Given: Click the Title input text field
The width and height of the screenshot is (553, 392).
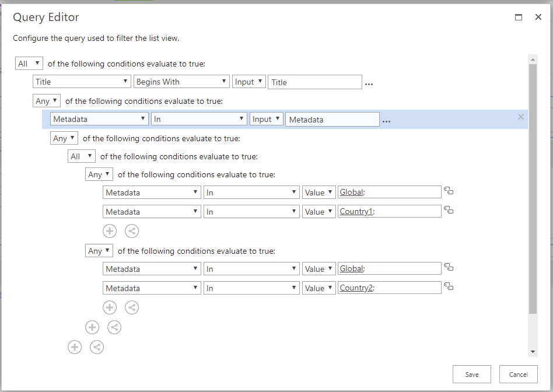Looking at the screenshot, I should click(x=314, y=82).
